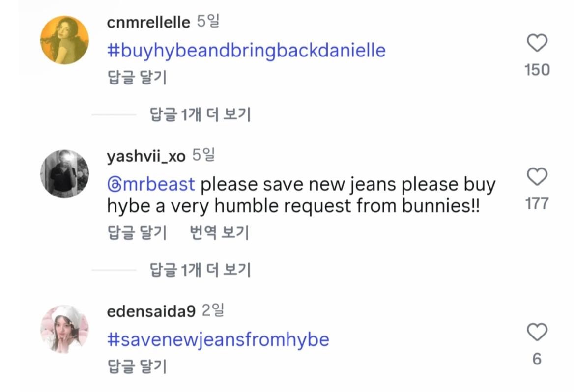Click 번역 보기 to translate the comment
This screenshot has width=575, height=392.
pos(219,232)
